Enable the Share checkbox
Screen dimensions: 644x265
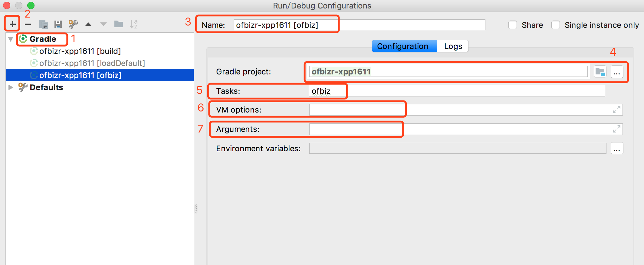pos(512,25)
